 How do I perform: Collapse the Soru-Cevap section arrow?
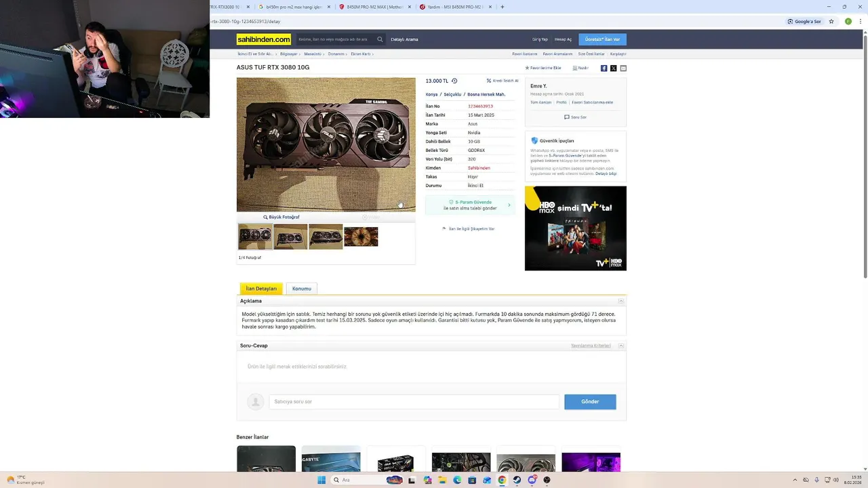(620, 346)
